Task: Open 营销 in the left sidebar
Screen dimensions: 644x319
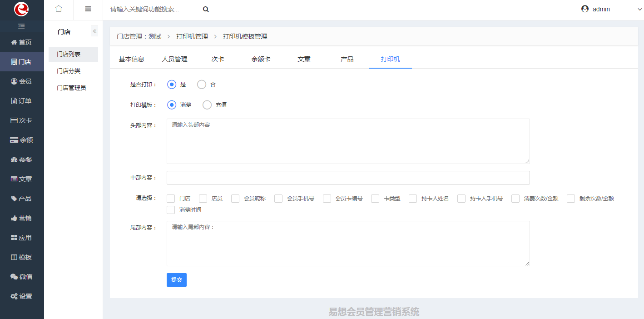Action: coord(22,218)
